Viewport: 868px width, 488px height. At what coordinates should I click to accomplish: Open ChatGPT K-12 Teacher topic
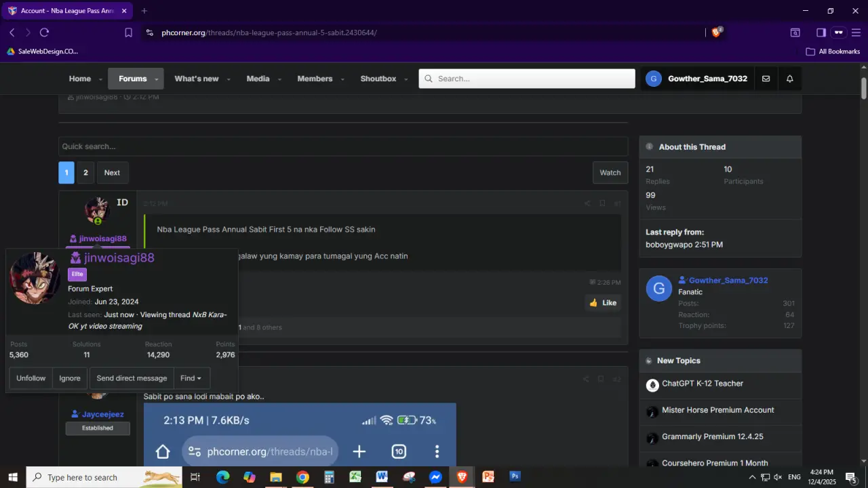[x=703, y=384]
